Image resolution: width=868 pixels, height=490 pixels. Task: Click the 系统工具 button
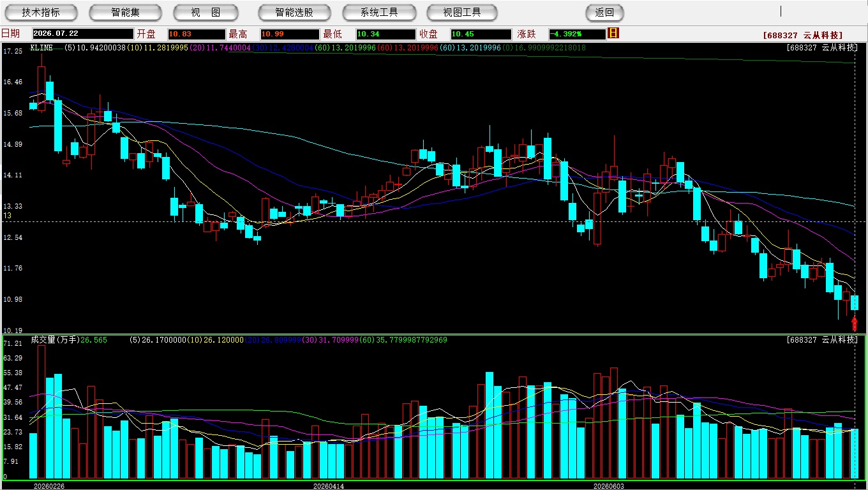379,12
